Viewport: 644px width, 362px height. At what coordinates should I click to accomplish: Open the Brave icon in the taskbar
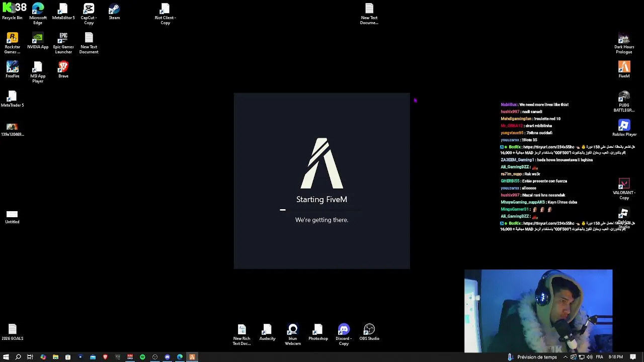[x=105, y=357]
